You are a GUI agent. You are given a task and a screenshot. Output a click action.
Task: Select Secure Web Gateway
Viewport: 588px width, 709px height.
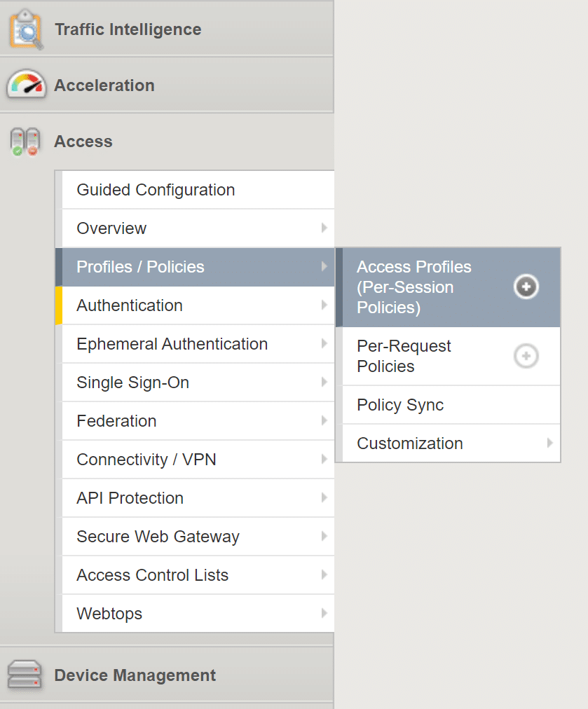158,537
